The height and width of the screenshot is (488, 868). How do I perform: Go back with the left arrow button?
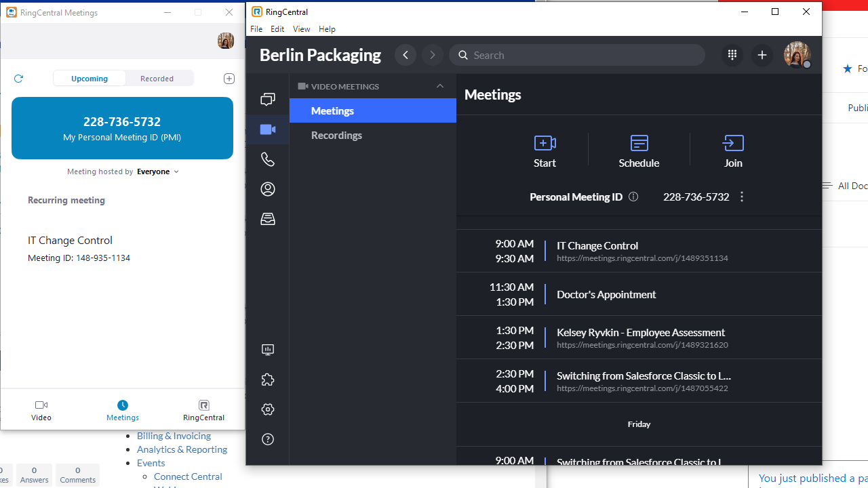(406, 55)
